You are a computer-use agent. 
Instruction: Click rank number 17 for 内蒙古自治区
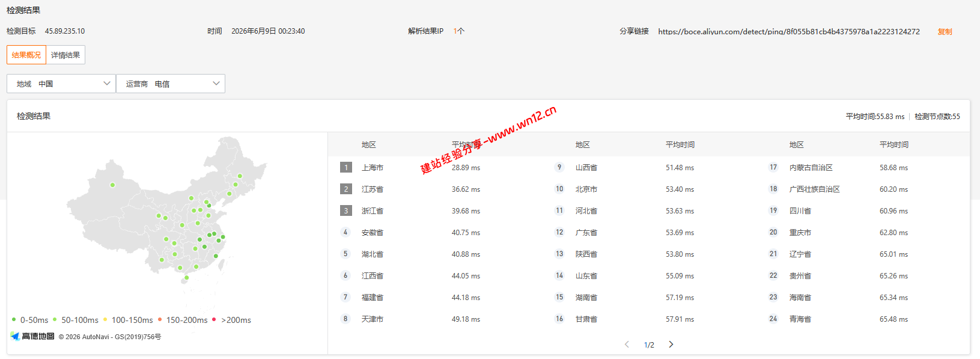(773, 167)
